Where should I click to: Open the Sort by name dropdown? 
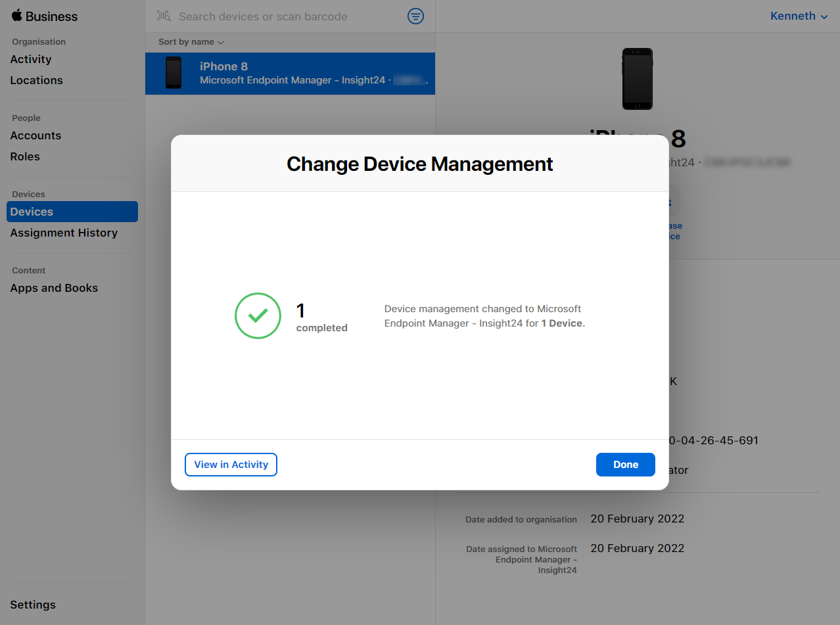(x=191, y=42)
